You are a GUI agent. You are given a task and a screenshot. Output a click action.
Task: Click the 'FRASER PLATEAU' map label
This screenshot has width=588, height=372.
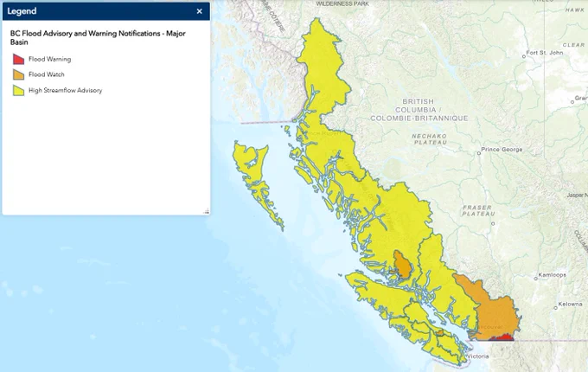[478, 210]
